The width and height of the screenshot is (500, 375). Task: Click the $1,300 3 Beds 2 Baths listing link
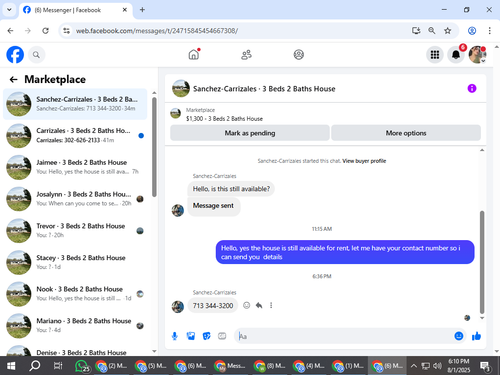click(224, 119)
